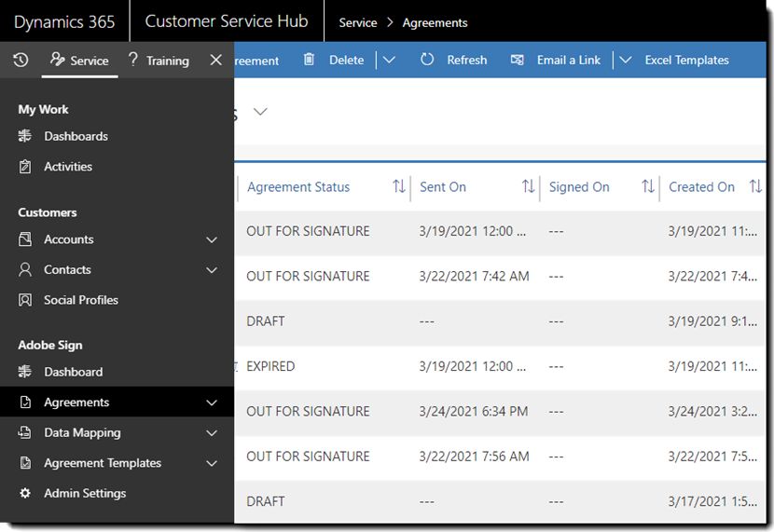
Task: Click the Agreements document icon
Action: point(24,402)
